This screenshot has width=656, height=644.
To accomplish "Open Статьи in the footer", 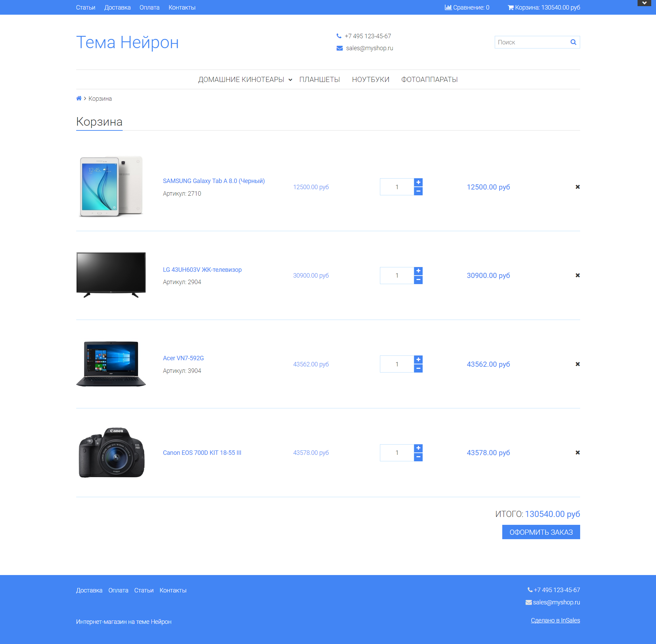I will tap(144, 590).
